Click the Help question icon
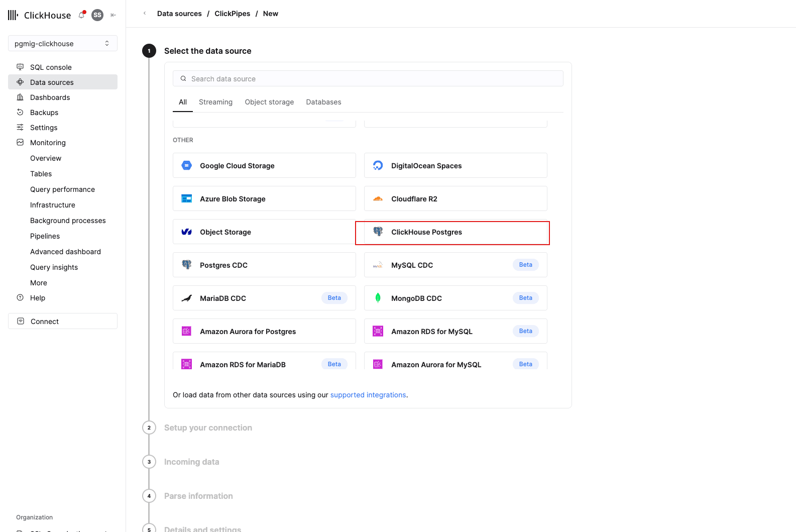 pyautogui.click(x=20, y=297)
